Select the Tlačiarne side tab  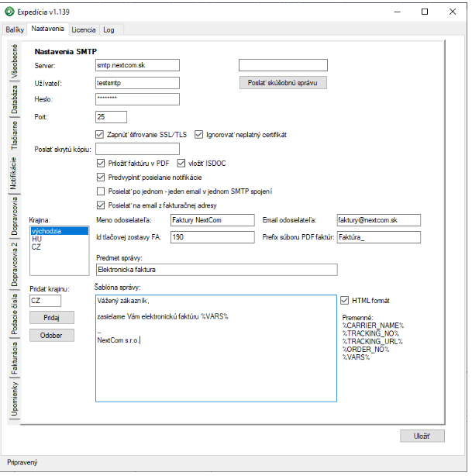(14, 136)
